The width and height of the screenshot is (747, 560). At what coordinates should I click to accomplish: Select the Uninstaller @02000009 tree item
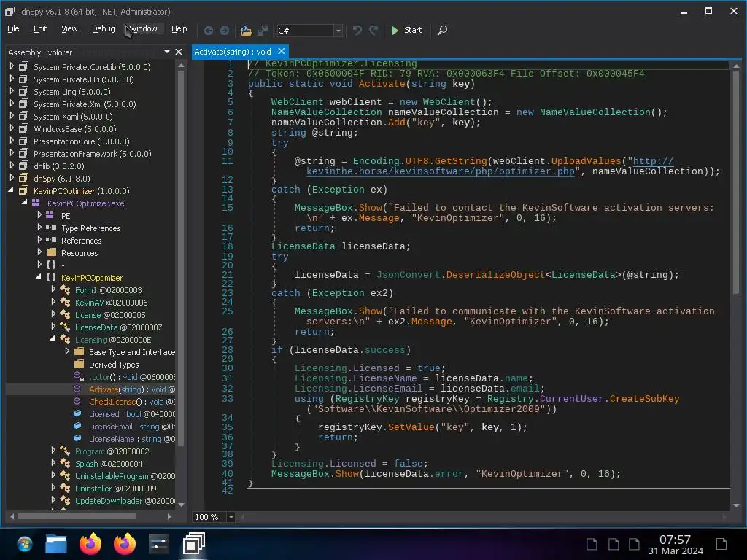(115, 488)
